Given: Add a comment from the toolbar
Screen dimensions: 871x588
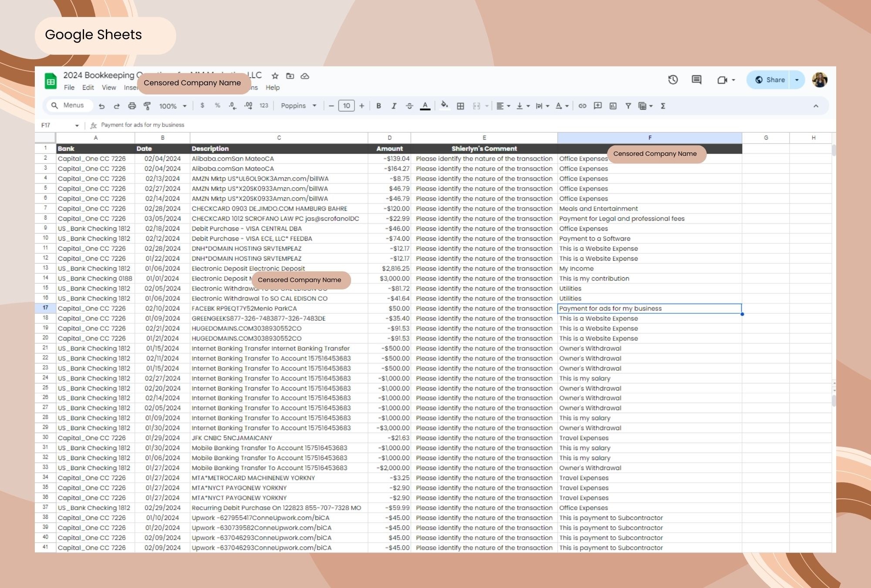Looking at the screenshot, I should point(598,106).
